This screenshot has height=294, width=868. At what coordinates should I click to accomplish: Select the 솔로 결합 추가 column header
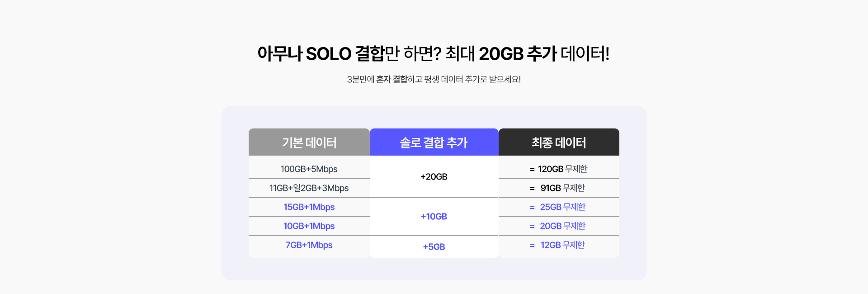click(x=434, y=142)
